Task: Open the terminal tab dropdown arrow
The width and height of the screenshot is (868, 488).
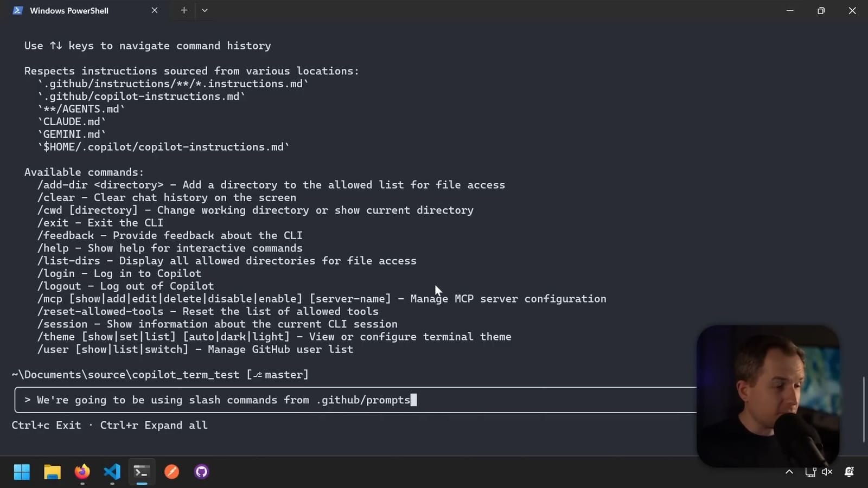Action: pyautogui.click(x=205, y=10)
